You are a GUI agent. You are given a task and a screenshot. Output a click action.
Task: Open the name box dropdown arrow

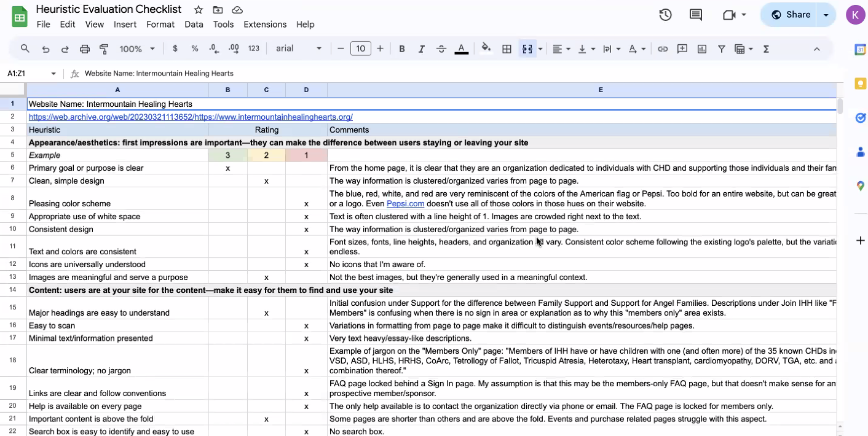(53, 74)
